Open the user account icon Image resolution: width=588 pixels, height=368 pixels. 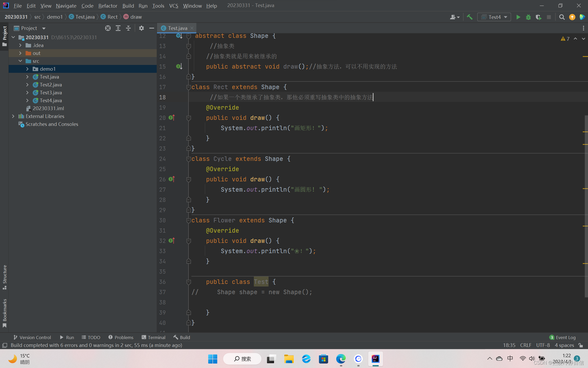click(455, 17)
